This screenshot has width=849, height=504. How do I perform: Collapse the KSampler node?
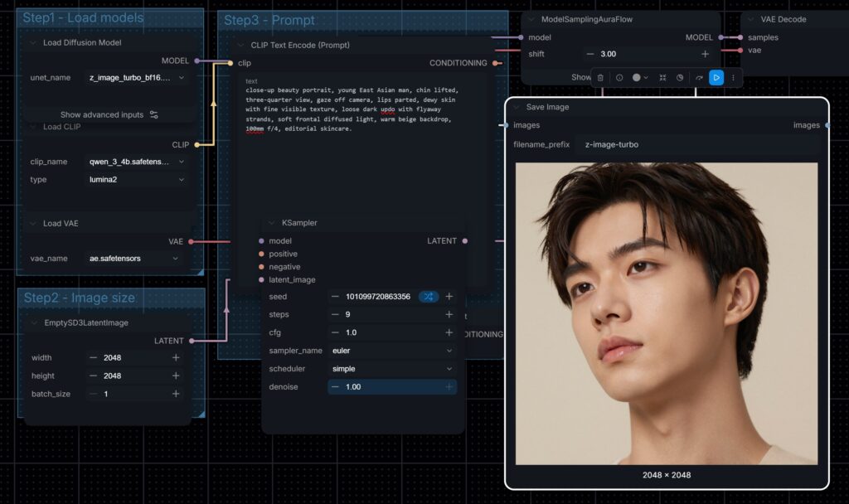pos(272,223)
